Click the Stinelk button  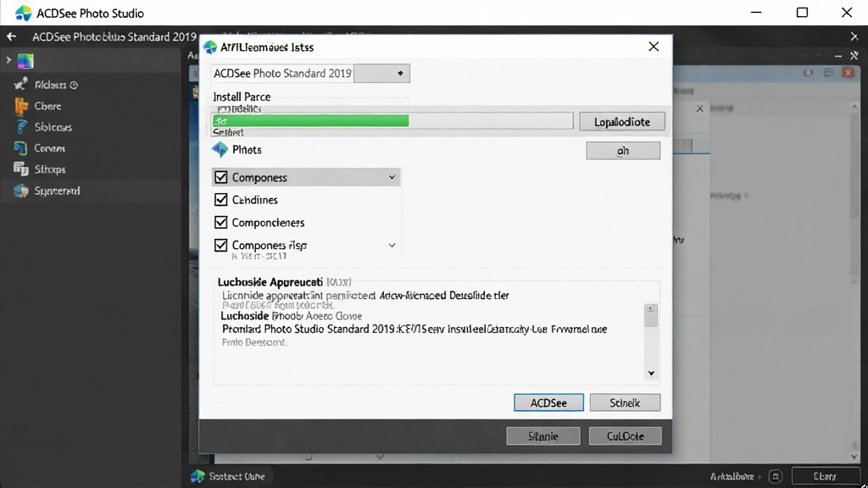point(625,402)
